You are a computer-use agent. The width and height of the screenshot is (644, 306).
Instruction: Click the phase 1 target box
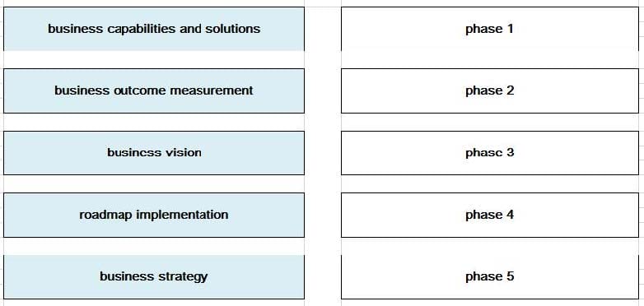[x=490, y=29]
